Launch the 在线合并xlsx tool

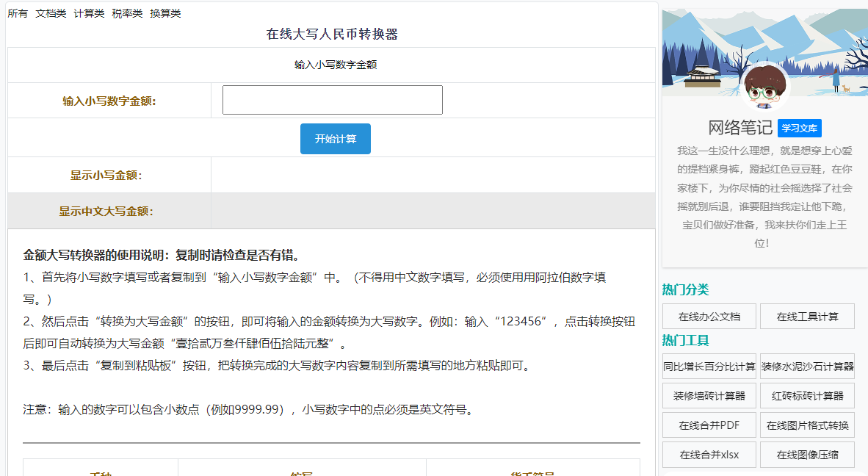709,455
